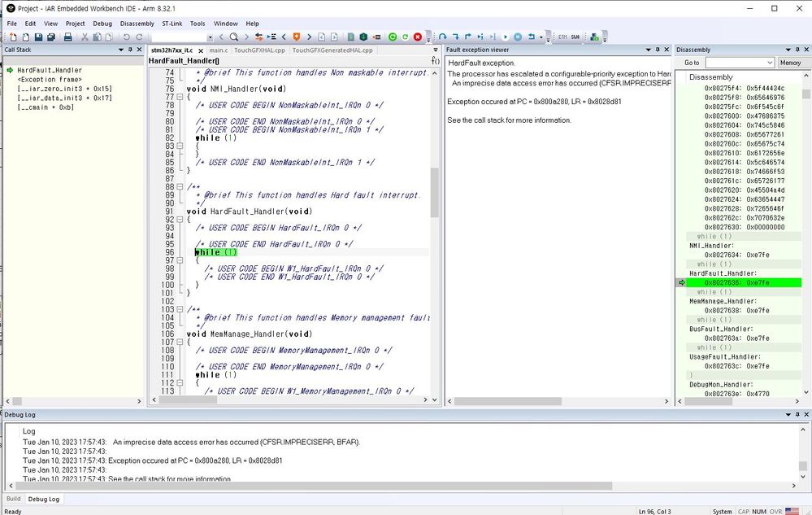Click the Debug Log horizontal scrollbar thumb

(314, 486)
